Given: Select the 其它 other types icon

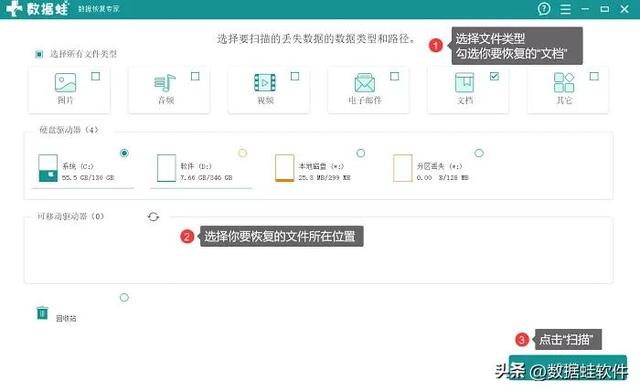Looking at the screenshot, I should tap(564, 82).
